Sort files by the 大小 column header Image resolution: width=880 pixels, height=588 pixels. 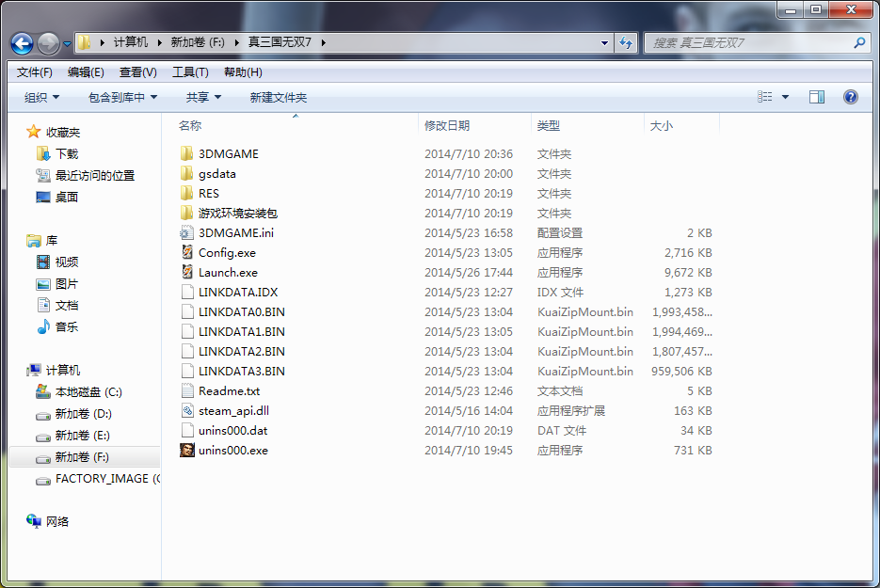[x=662, y=123]
